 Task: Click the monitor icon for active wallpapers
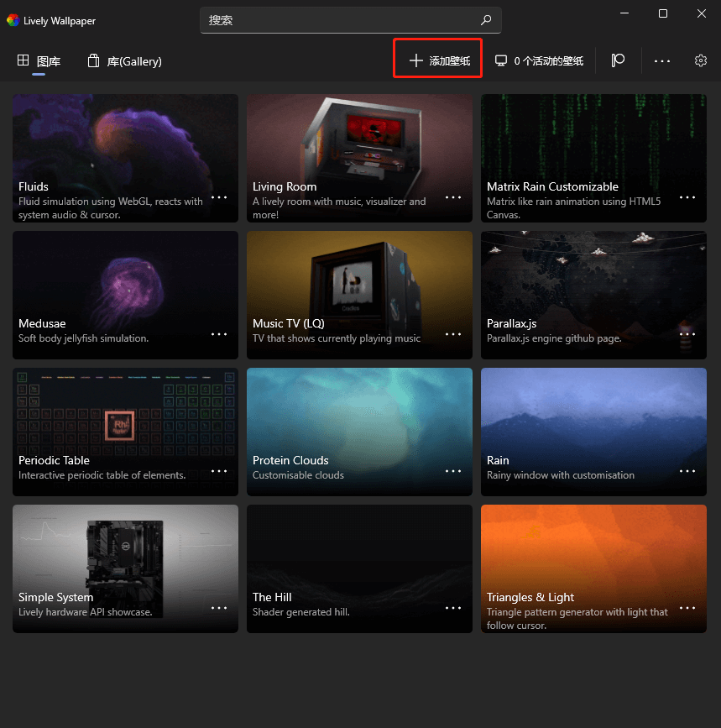(501, 60)
